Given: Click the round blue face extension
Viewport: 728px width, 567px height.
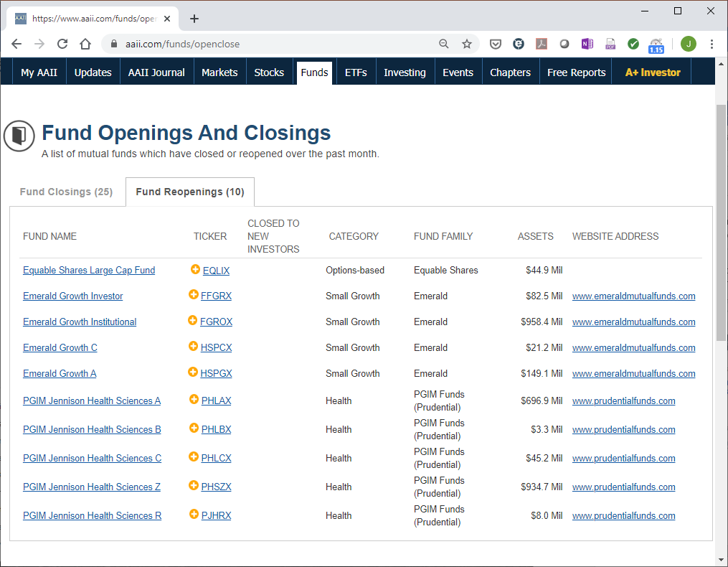Looking at the screenshot, I should click(x=518, y=44).
